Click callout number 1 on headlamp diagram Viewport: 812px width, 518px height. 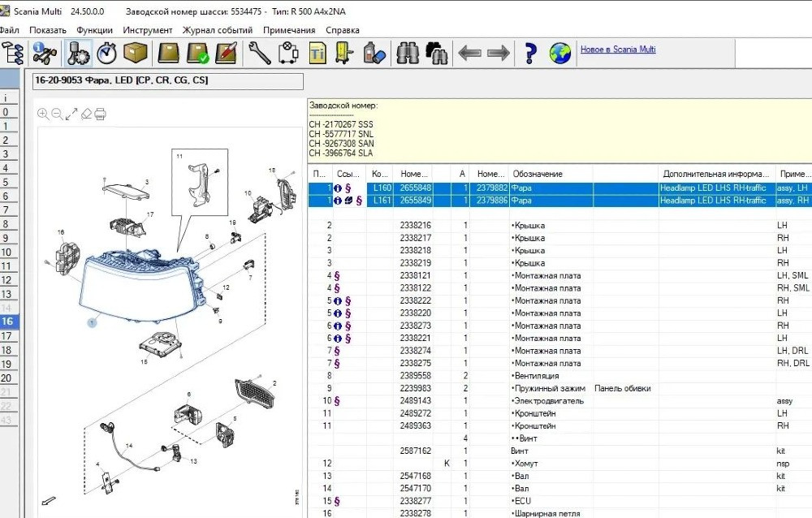click(93, 322)
